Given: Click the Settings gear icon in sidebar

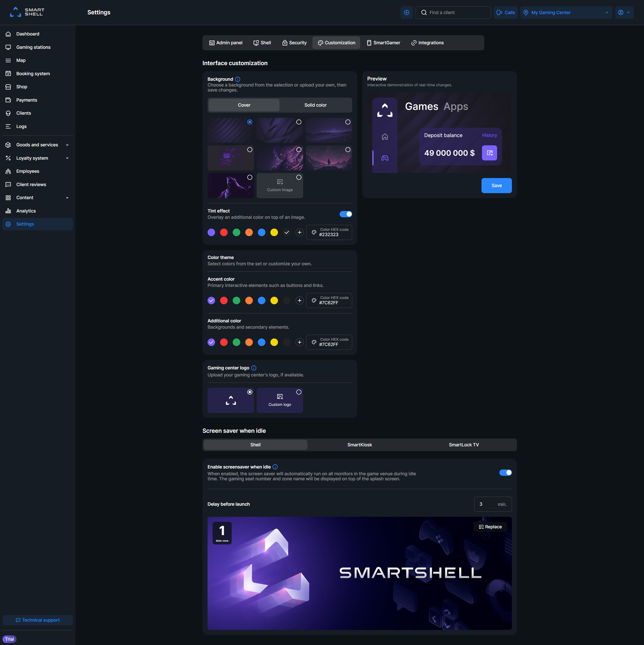Looking at the screenshot, I should 8,224.
